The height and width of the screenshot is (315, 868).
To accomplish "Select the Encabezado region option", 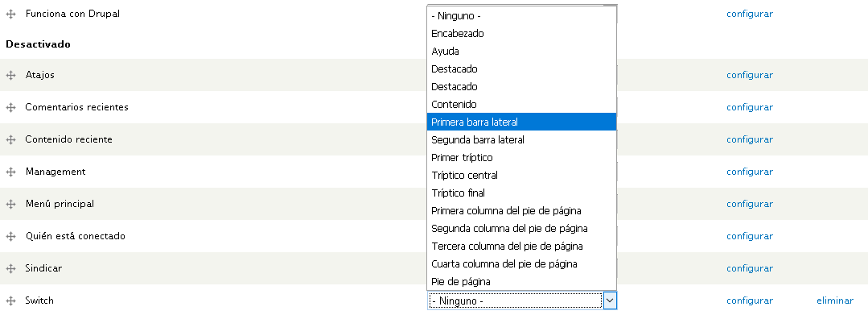I will [x=521, y=33].
